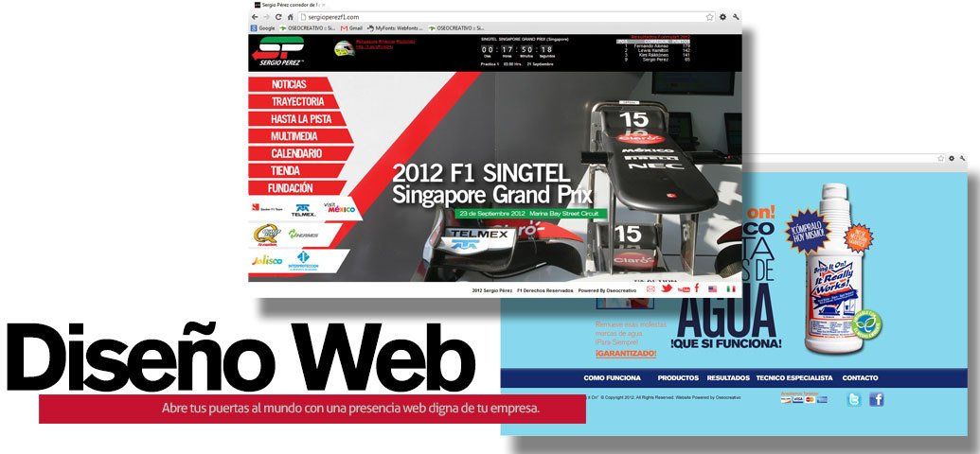Switch language with Italian flag icon
This screenshot has height=454, width=980.
coord(729,289)
